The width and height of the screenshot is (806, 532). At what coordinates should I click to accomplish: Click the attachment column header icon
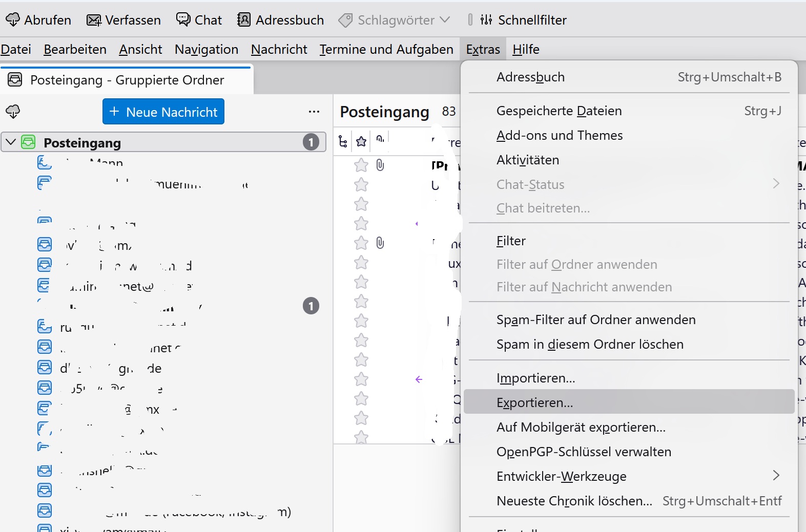380,139
